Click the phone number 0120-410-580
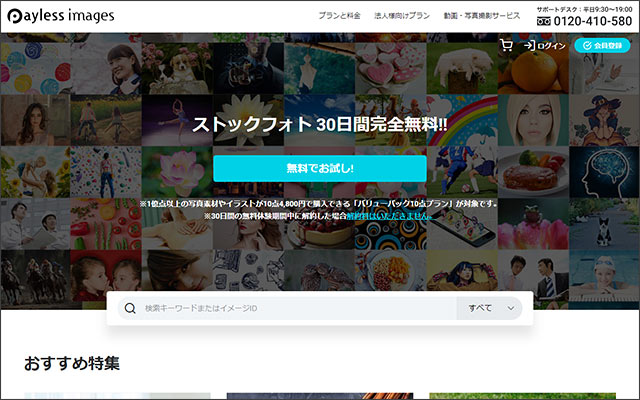The image size is (640, 400). pyautogui.click(x=592, y=21)
